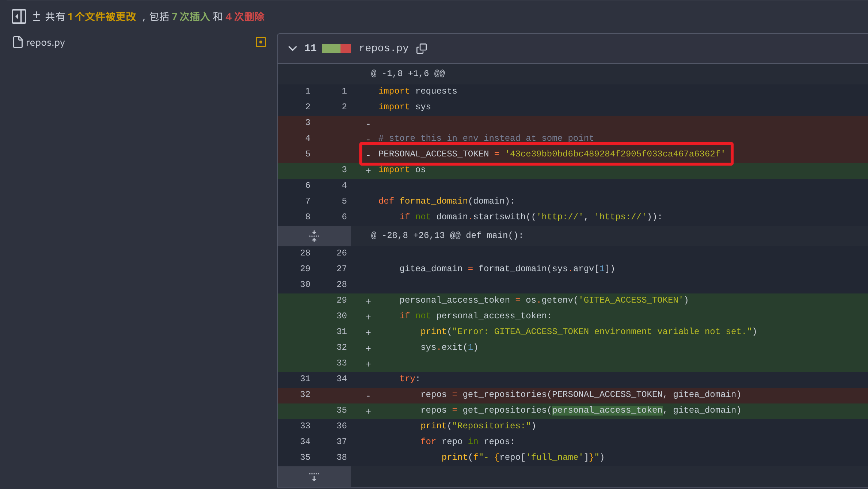Copy the repos.py file path
Screen dimensions: 868x489
421,48
